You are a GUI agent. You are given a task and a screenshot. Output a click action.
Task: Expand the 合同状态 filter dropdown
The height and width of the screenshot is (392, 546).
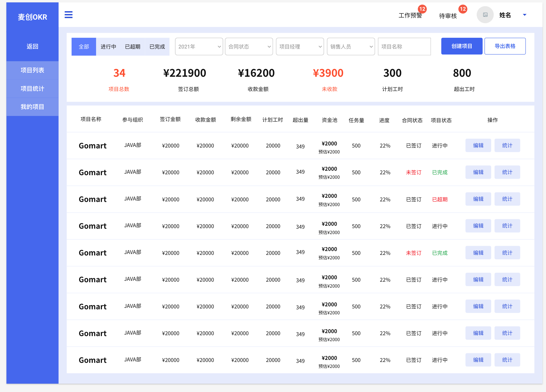249,47
